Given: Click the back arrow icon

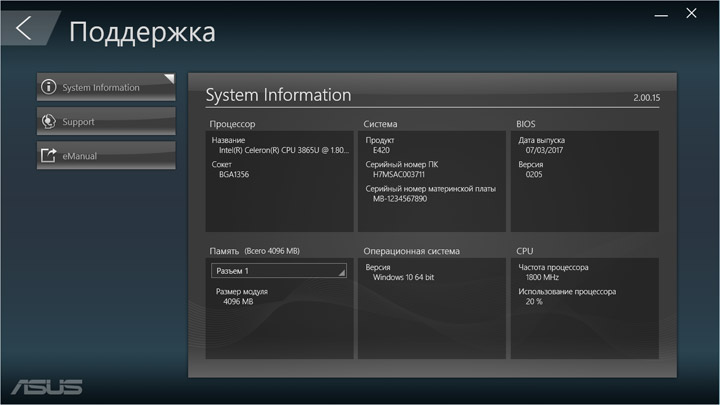Looking at the screenshot, I should pyautogui.click(x=24, y=28).
